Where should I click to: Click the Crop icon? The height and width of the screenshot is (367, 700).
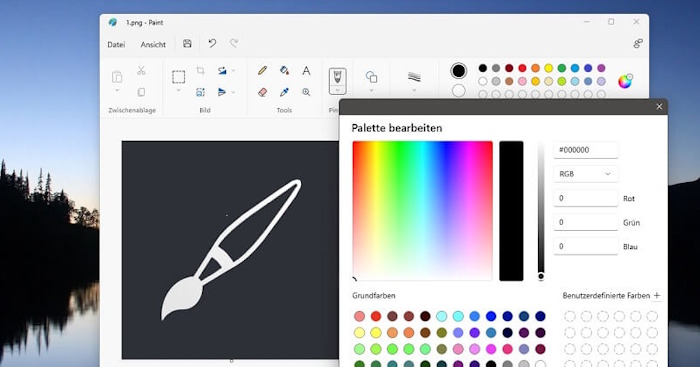pos(200,71)
